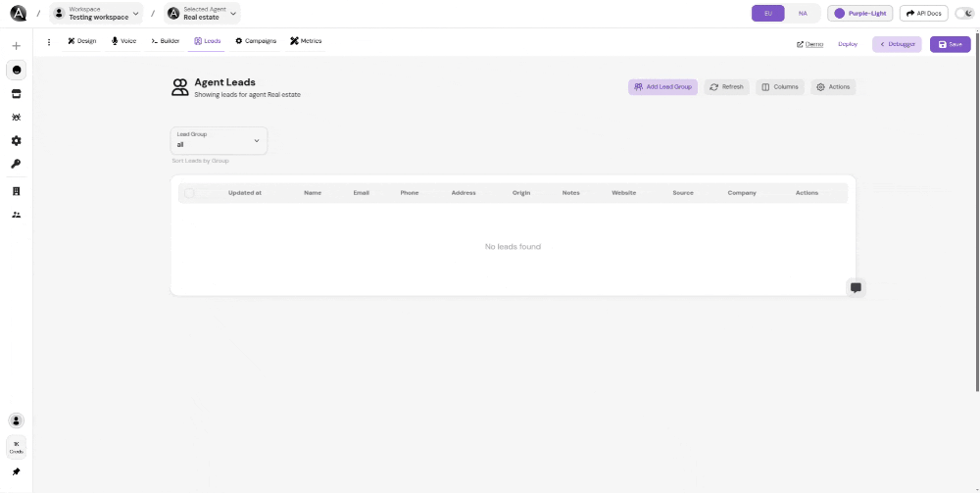Viewport: 980px width, 493px height.
Task: Open the team members icon in sidebar
Action: point(17,215)
